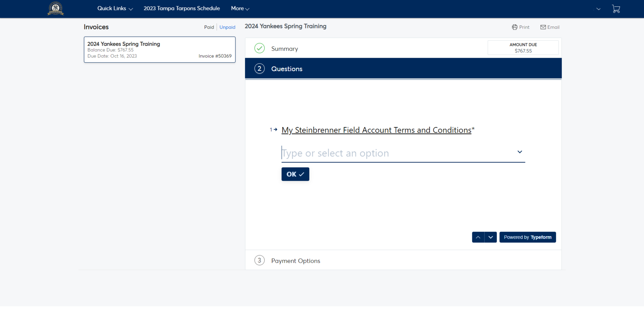Open the account menu chevron
Screen dimensions: 644x309
pyautogui.click(x=598, y=9)
